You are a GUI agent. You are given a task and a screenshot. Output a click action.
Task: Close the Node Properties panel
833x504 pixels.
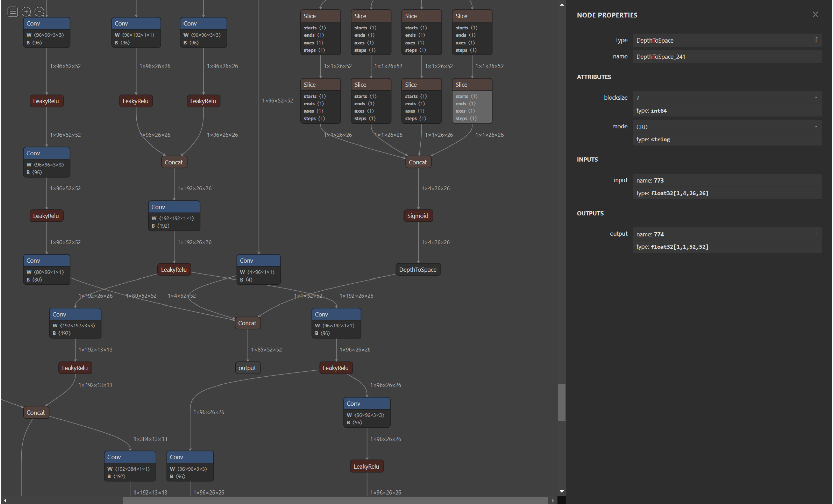coord(815,15)
